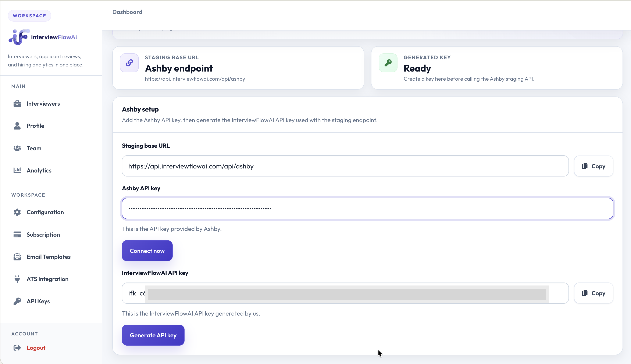This screenshot has width=631, height=364.
Task: Open Email Templates in the sidebar
Action: pos(49,257)
